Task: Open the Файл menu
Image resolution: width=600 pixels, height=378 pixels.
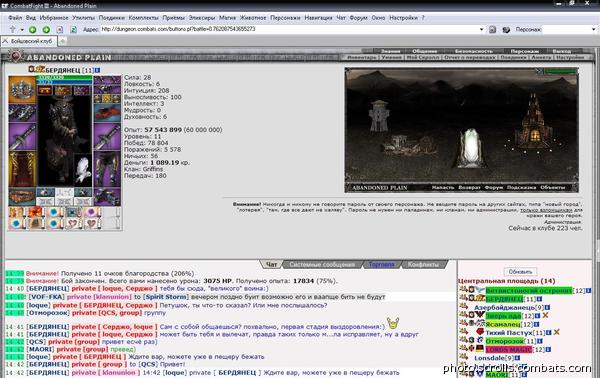Action: pyautogui.click(x=15, y=18)
